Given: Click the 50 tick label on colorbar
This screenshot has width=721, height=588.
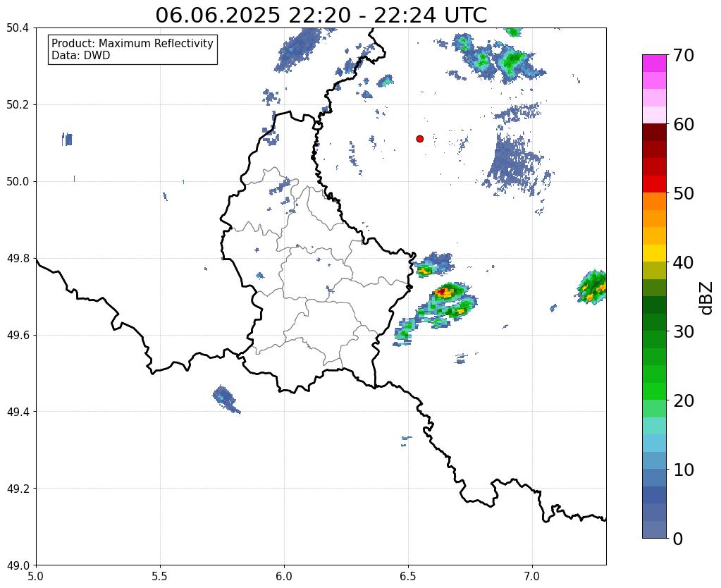Looking at the screenshot, I should (683, 193).
